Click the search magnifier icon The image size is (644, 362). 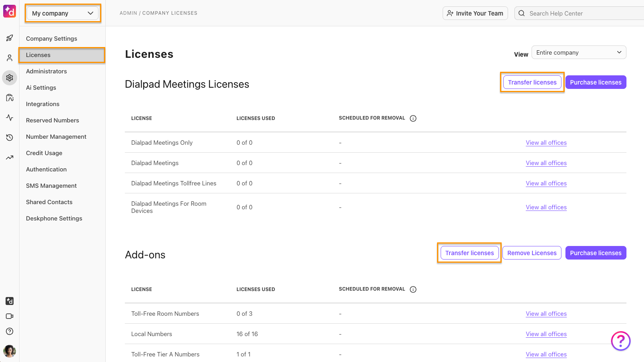[x=522, y=13]
